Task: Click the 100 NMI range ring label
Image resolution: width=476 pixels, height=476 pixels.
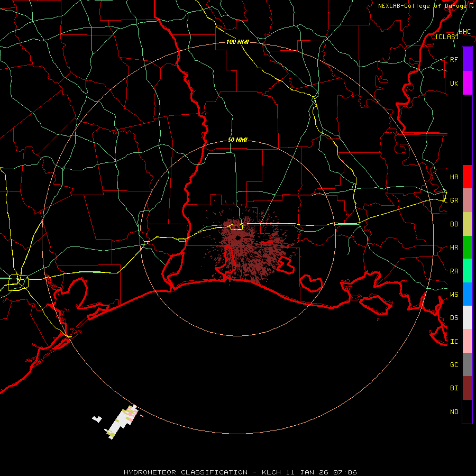Action: click(237, 42)
